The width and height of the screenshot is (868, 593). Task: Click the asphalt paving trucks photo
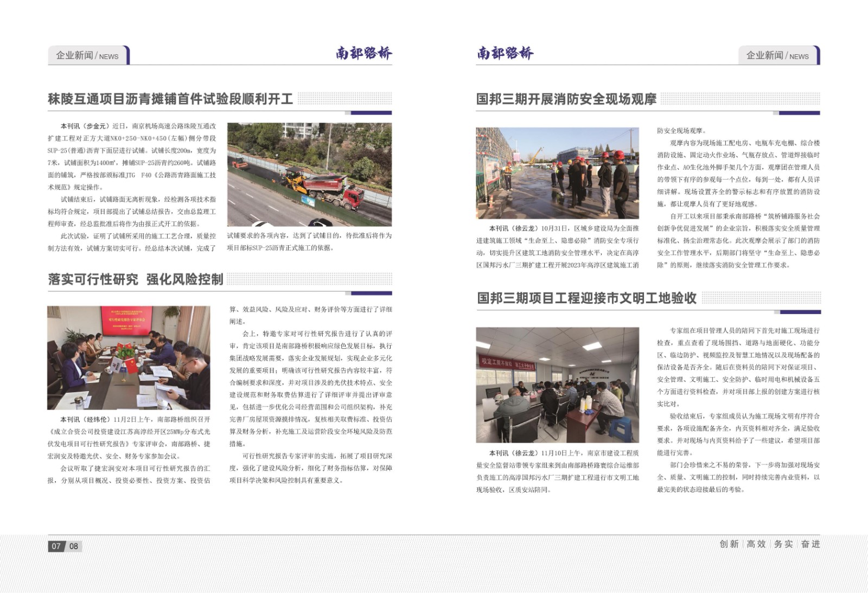coord(309,174)
